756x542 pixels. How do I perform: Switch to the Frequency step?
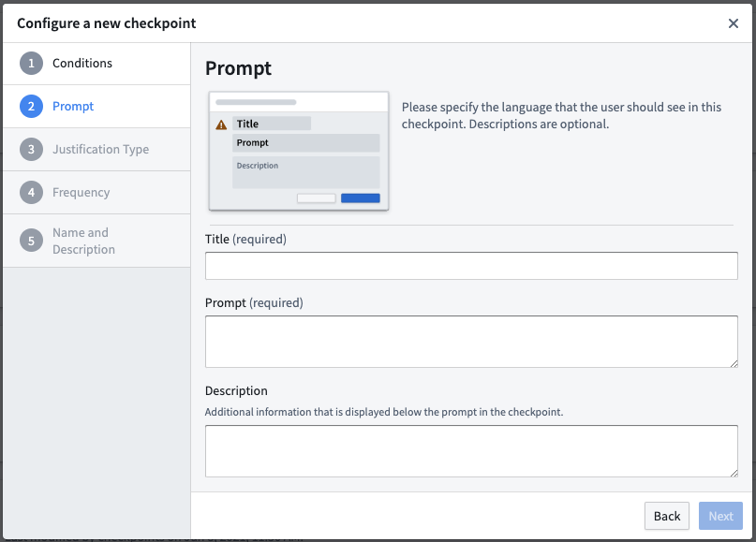96,192
